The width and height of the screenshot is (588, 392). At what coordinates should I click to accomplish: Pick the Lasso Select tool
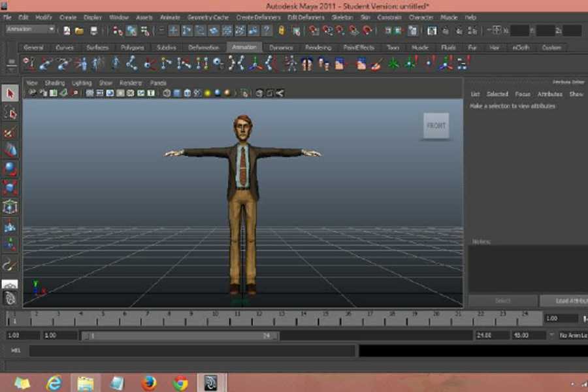pos(10,112)
